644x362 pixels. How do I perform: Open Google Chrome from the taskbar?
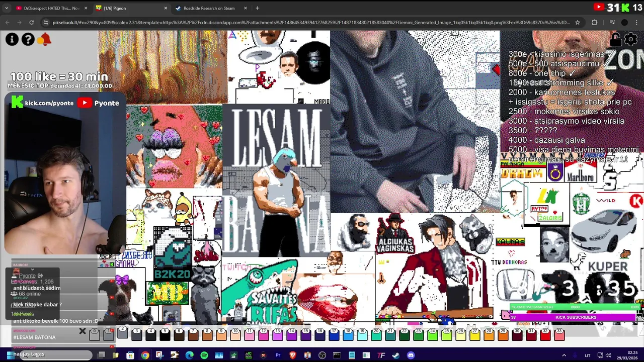pyautogui.click(x=145, y=355)
